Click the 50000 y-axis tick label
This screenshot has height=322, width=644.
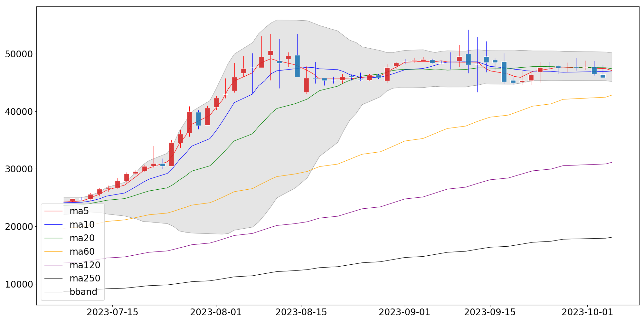(19, 54)
